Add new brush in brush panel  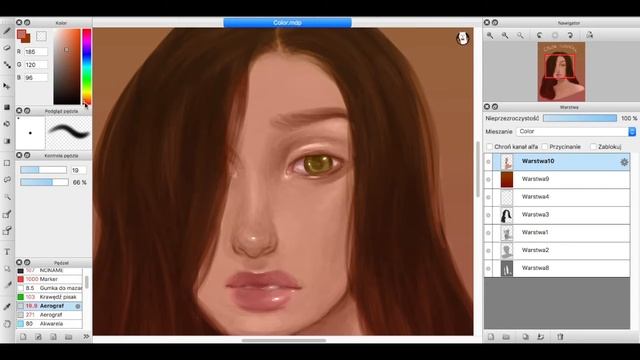point(23,337)
